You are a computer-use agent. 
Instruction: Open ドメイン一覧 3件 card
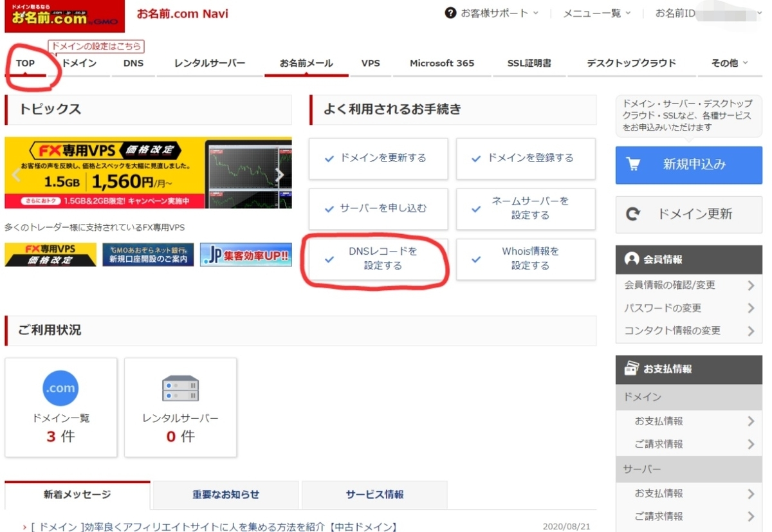point(61,407)
